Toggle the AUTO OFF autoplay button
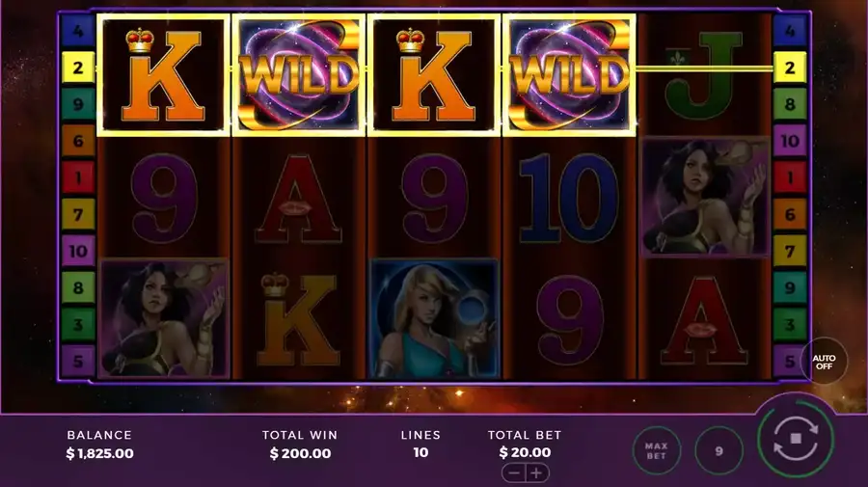Viewport: 868px width, 487px height. point(824,362)
